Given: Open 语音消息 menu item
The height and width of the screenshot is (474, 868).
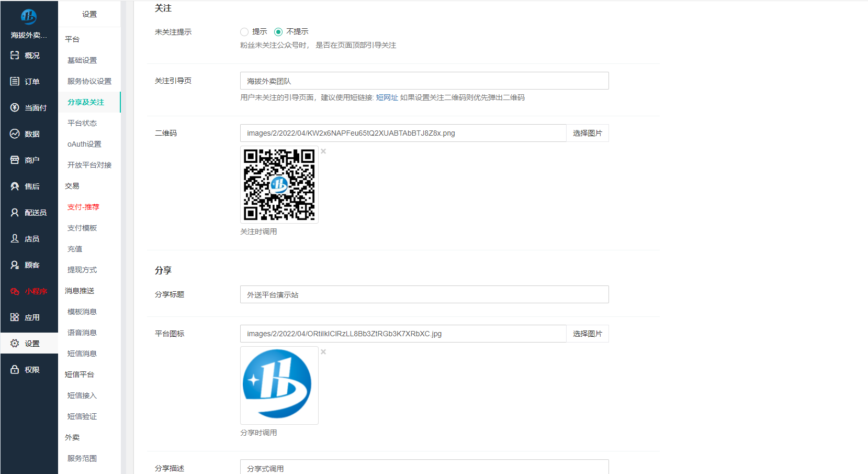Looking at the screenshot, I should point(82,333).
